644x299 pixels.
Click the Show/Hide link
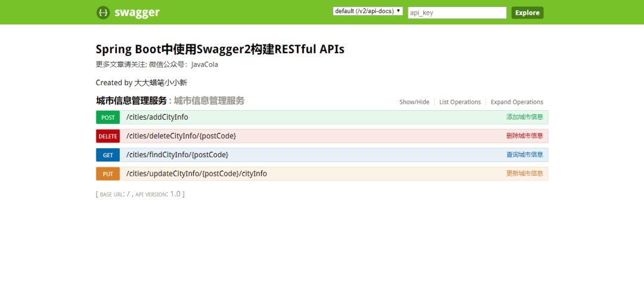point(414,102)
